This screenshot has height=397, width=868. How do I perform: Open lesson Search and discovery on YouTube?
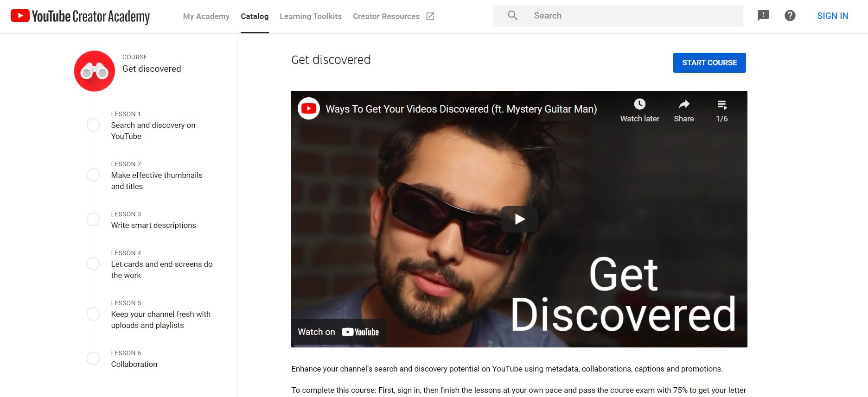[x=153, y=131]
